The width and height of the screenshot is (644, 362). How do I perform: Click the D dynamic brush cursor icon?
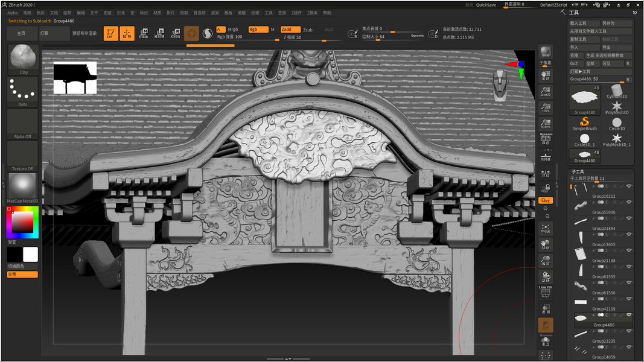point(433,34)
